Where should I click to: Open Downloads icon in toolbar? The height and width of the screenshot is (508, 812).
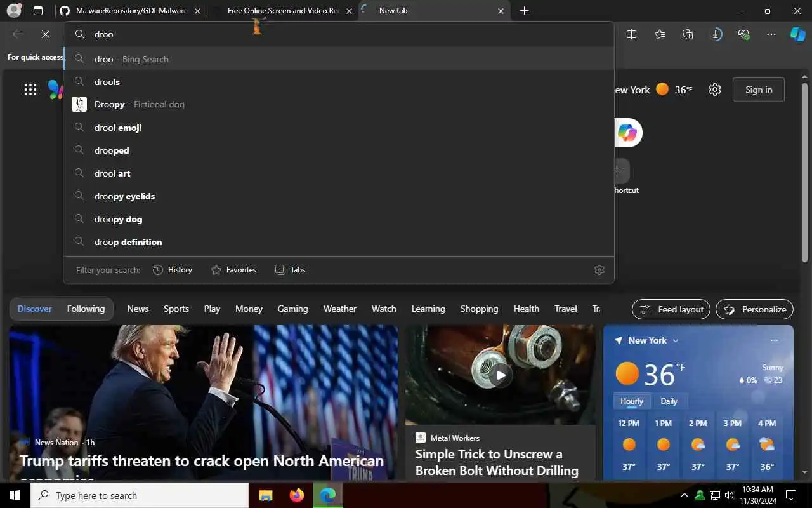click(x=716, y=34)
